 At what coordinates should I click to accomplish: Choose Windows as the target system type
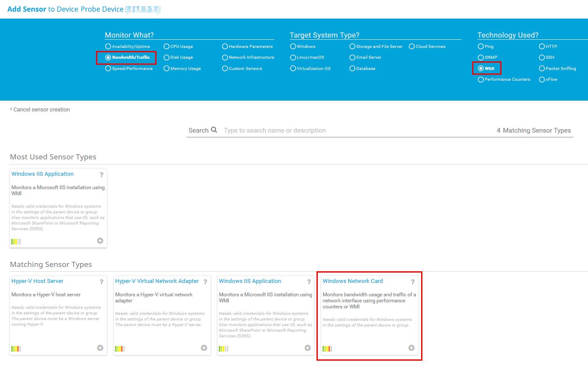293,46
